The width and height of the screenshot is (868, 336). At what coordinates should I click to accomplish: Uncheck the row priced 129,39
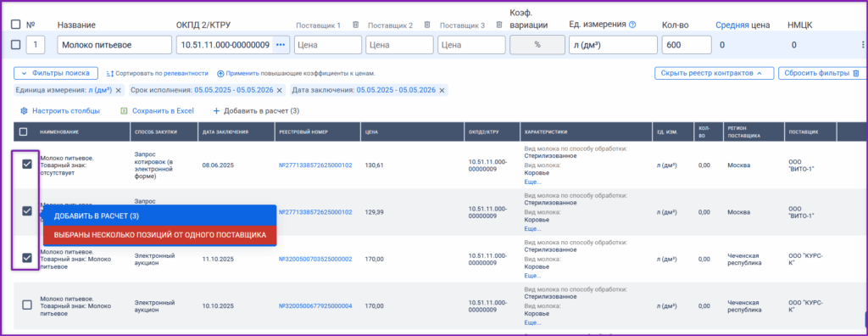[x=26, y=210]
